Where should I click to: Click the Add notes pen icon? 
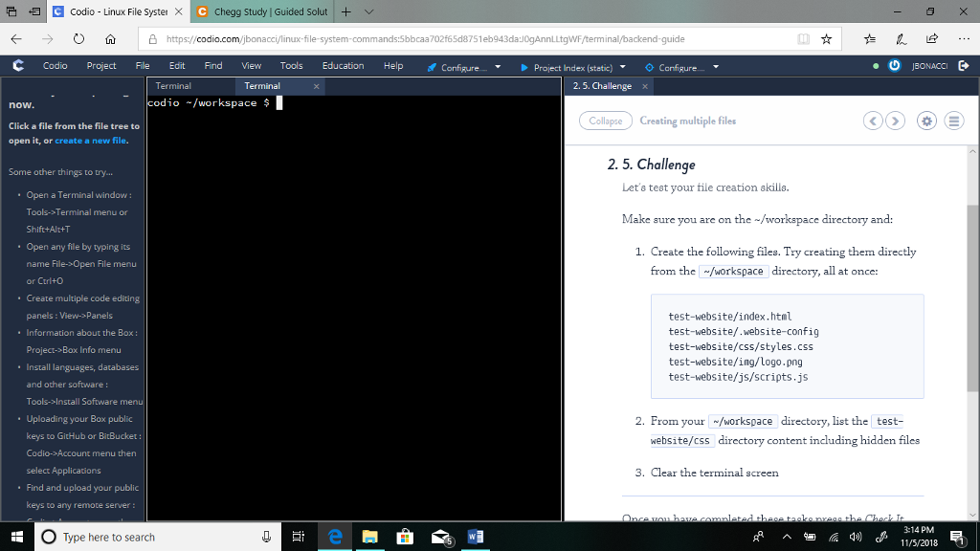click(901, 38)
